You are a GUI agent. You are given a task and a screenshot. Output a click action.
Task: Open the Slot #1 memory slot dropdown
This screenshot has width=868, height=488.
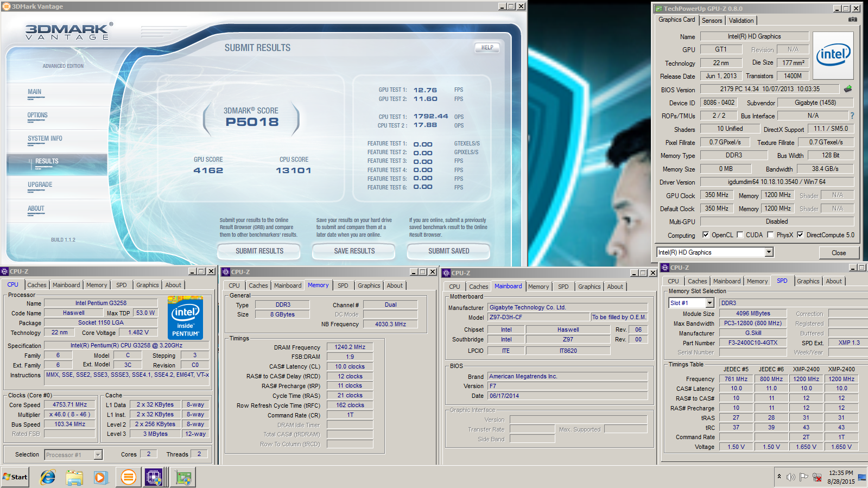[709, 303]
